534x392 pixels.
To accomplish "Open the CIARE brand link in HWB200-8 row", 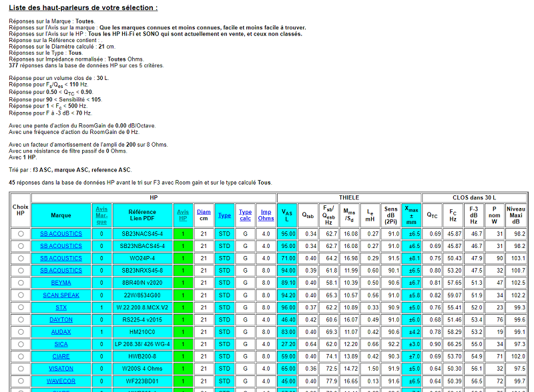I will (61, 356).
